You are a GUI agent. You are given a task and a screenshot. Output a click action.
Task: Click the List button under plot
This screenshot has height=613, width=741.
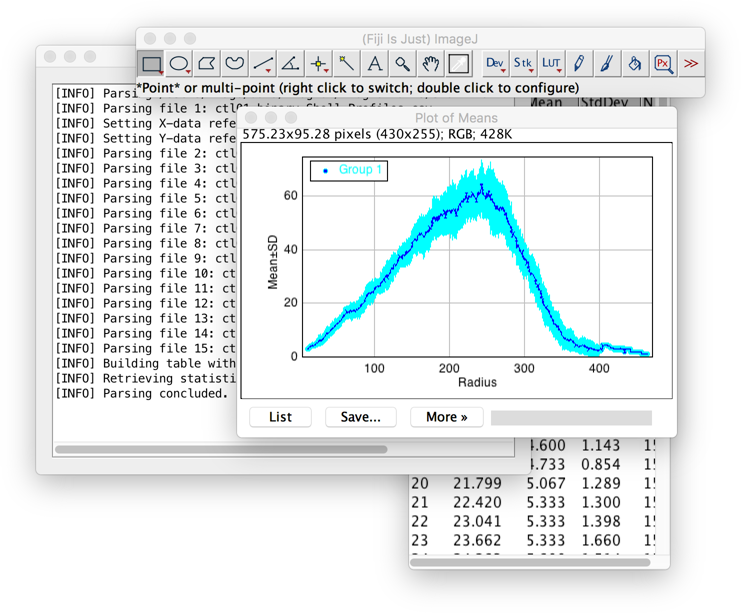(x=280, y=417)
